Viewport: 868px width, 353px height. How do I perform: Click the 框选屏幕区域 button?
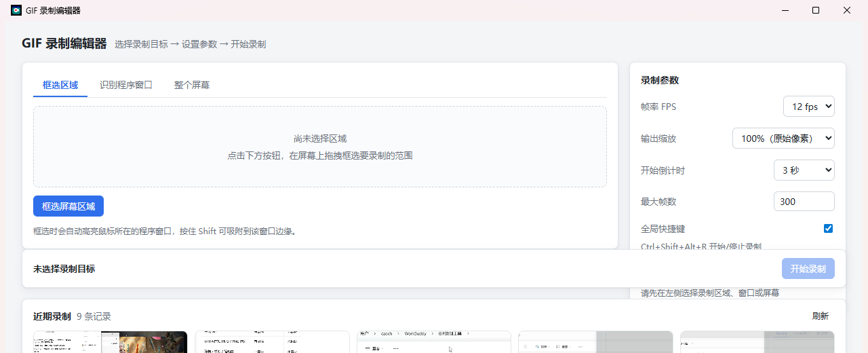[68, 206]
